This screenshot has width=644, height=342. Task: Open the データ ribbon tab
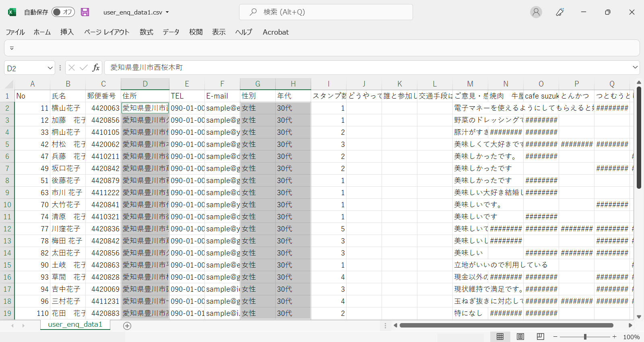click(x=171, y=32)
